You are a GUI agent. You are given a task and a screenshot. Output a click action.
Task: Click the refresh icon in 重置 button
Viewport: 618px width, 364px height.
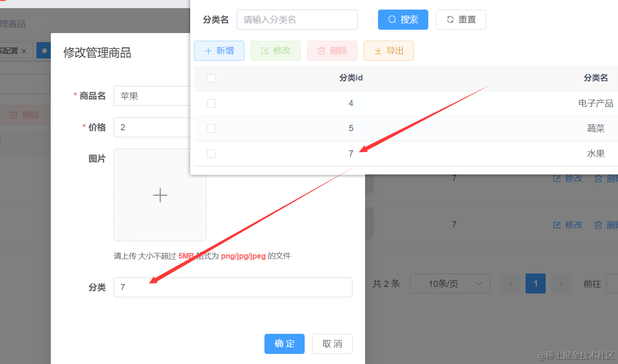point(450,20)
